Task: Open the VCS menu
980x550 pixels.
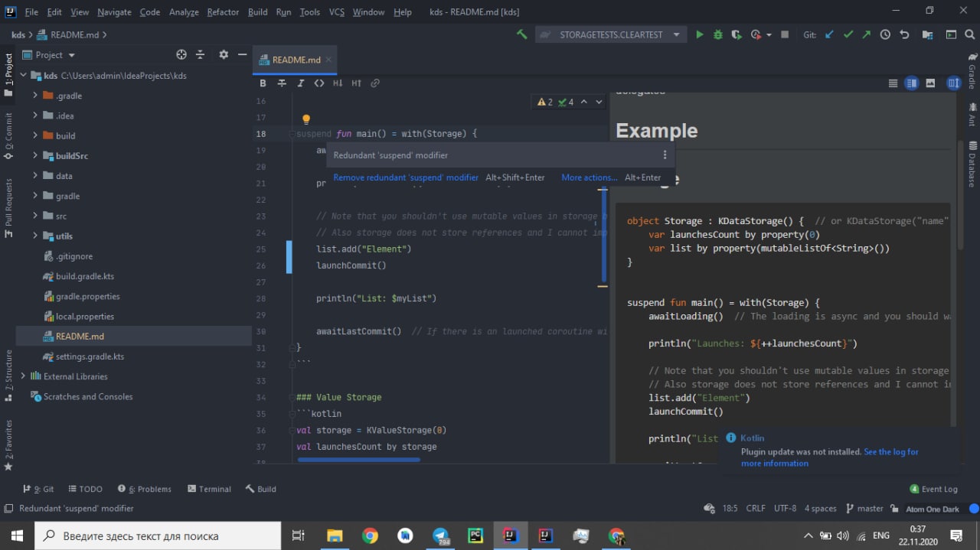Action: (x=336, y=11)
